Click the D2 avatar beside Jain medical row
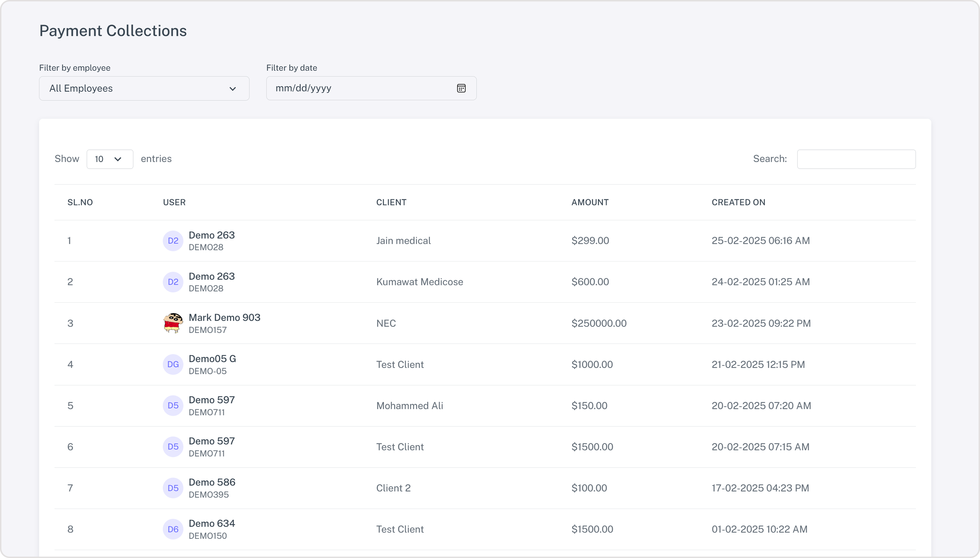980x558 pixels. pos(173,241)
